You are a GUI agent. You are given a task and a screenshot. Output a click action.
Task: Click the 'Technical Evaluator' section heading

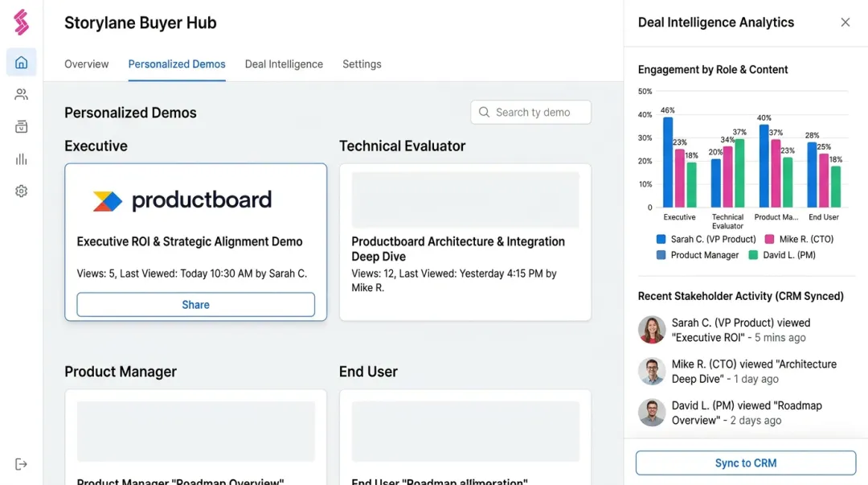402,146
